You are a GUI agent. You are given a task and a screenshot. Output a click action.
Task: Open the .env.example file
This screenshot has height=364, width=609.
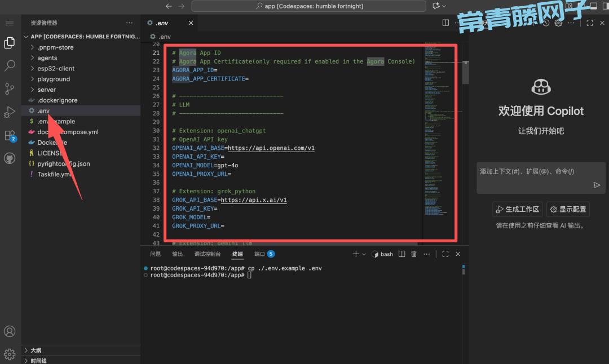(x=81, y=122)
